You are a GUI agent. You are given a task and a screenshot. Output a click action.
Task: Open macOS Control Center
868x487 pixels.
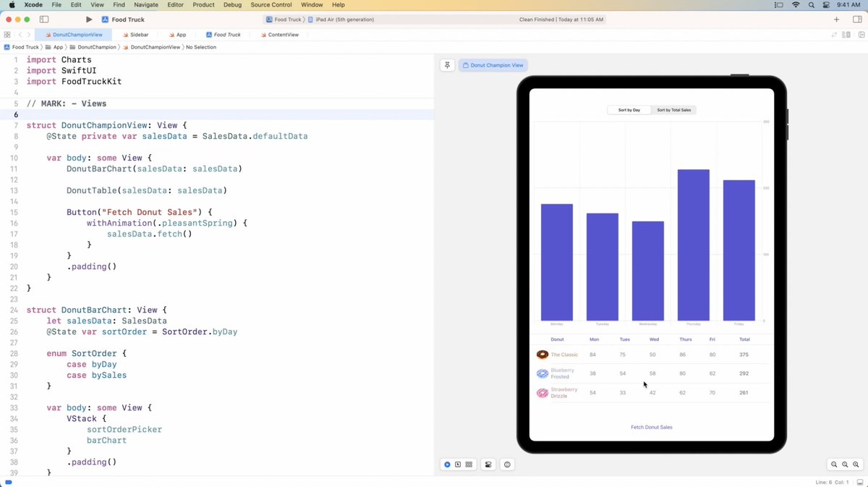click(x=826, y=5)
